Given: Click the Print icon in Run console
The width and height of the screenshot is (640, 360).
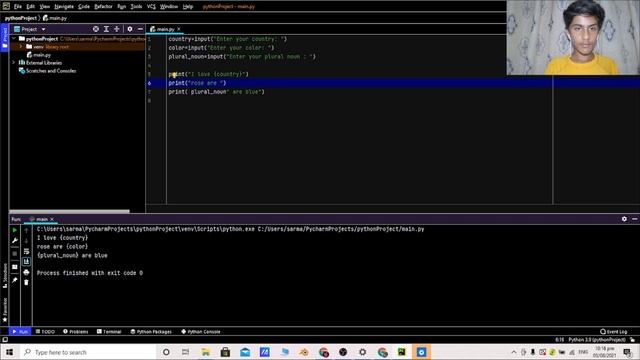Looking at the screenshot, I should tap(27, 272).
